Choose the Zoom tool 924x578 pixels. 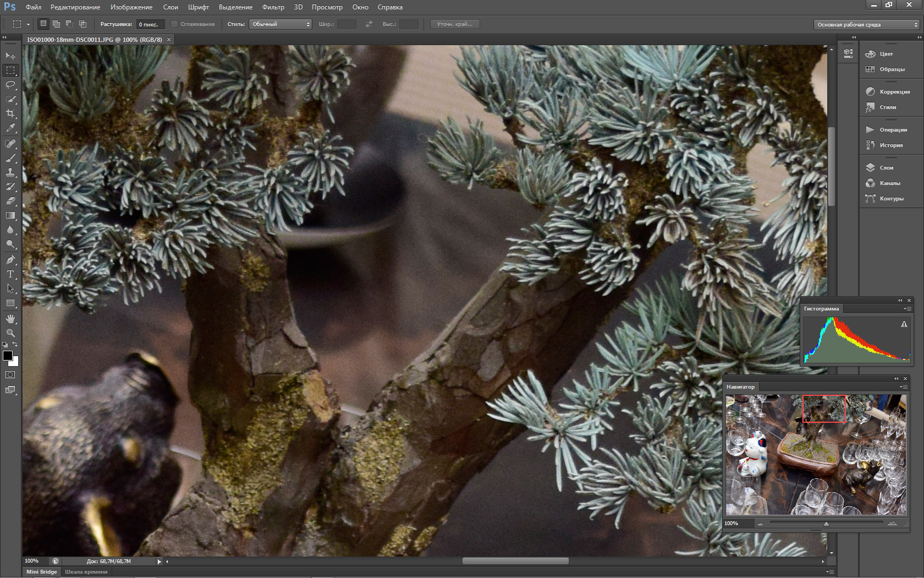[x=10, y=332]
